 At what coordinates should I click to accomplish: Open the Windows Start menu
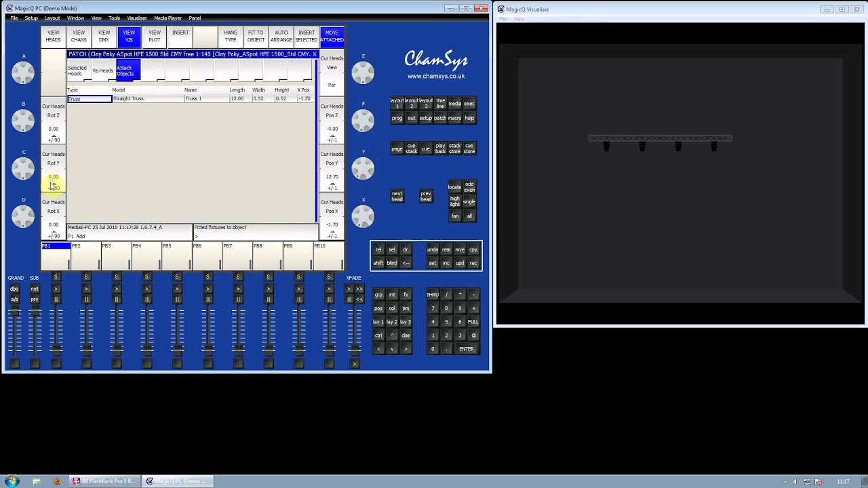[x=12, y=481]
